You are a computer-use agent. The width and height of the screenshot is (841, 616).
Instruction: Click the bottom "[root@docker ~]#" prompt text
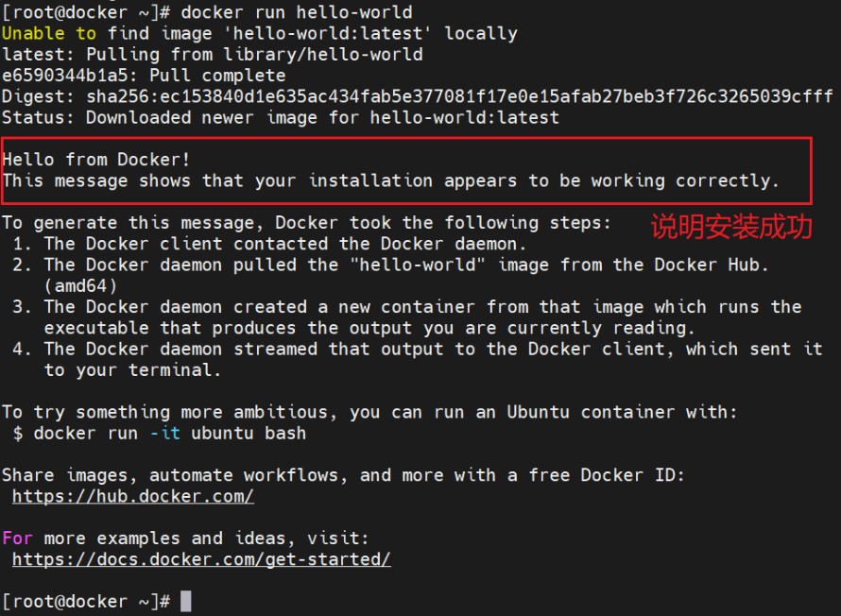[86, 601]
